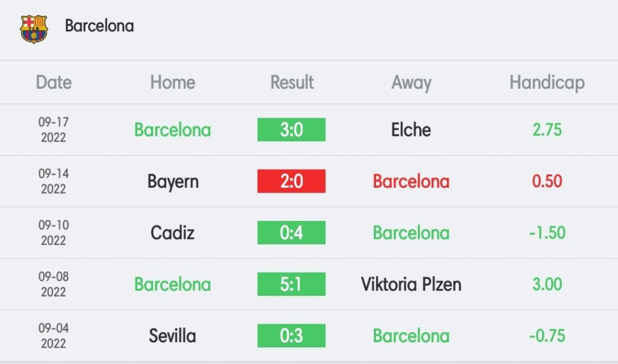Image resolution: width=618 pixels, height=364 pixels.
Task: Select Cadiz team name
Action: coord(173,232)
